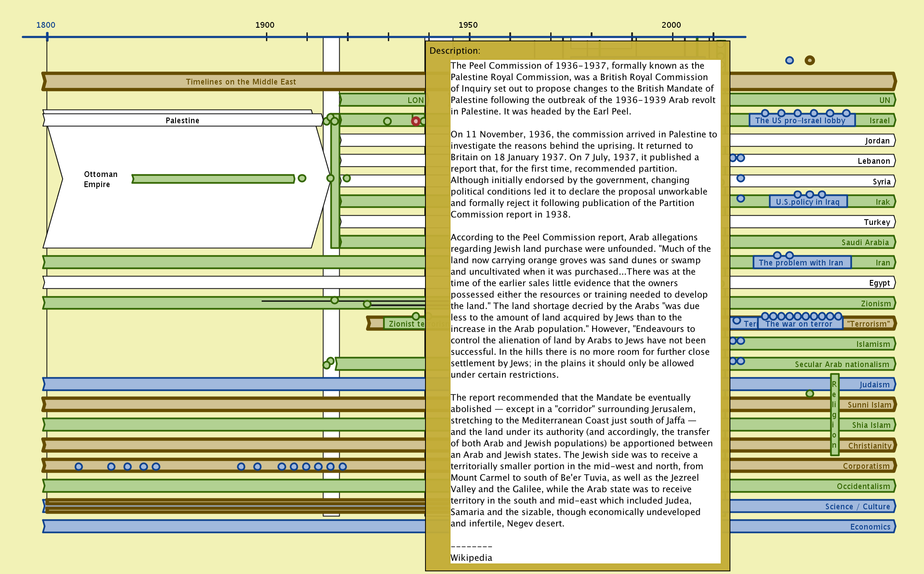This screenshot has height=574, width=924.
Task: Expand the U.S.policy in Iraq sub-timeline
Action: 807,202
